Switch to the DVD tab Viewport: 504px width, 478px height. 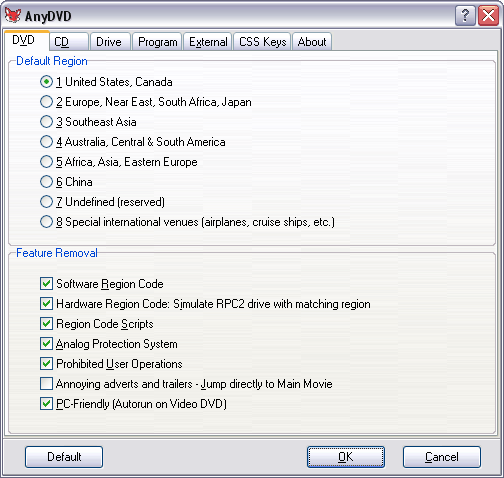27,40
